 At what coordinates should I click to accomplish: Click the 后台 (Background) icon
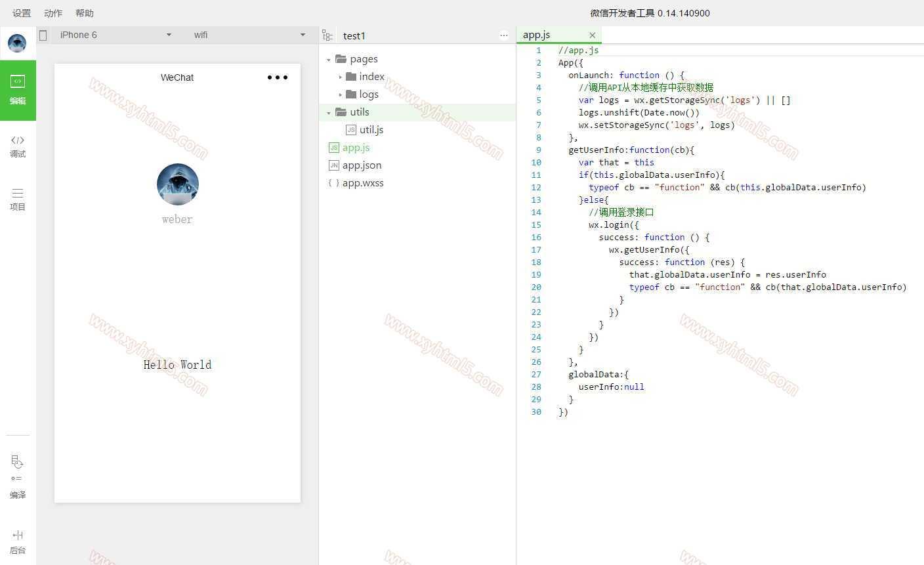[x=18, y=541]
